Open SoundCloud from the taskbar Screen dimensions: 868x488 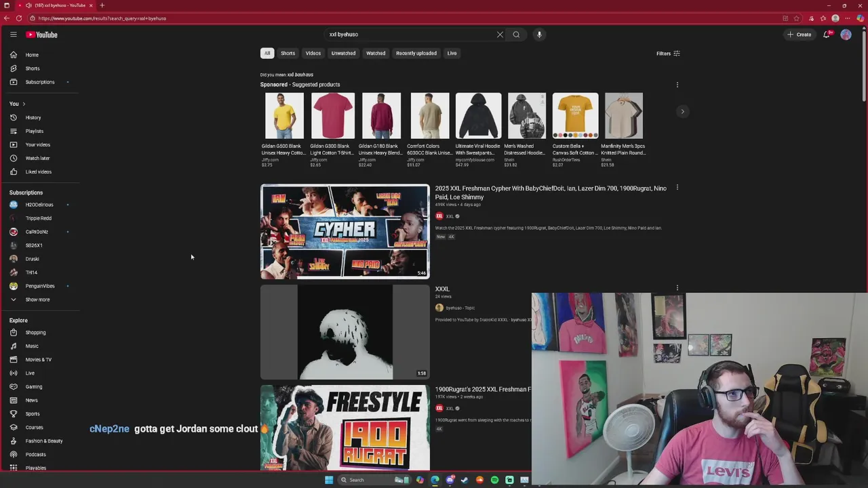(x=479, y=480)
